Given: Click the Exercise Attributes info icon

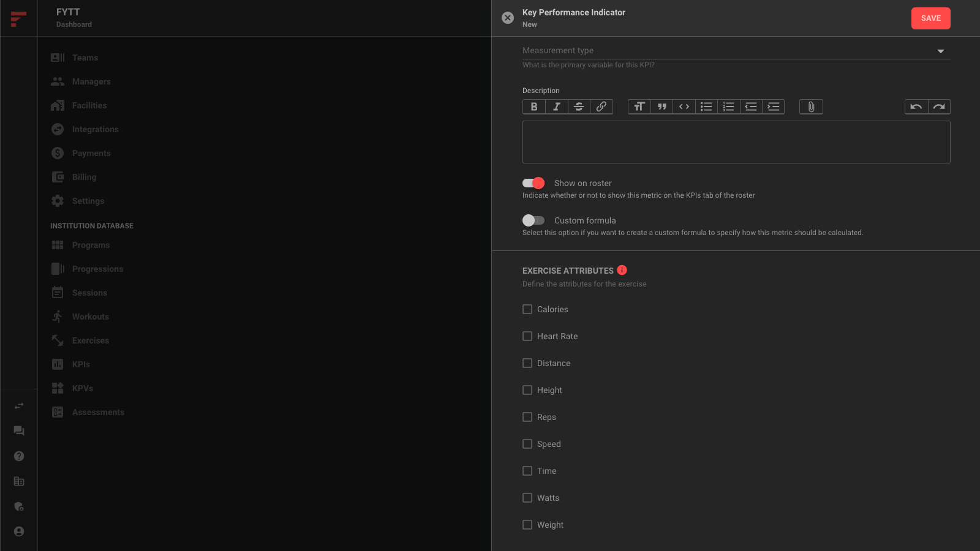Looking at the screenshot, I should coord(622,270).
